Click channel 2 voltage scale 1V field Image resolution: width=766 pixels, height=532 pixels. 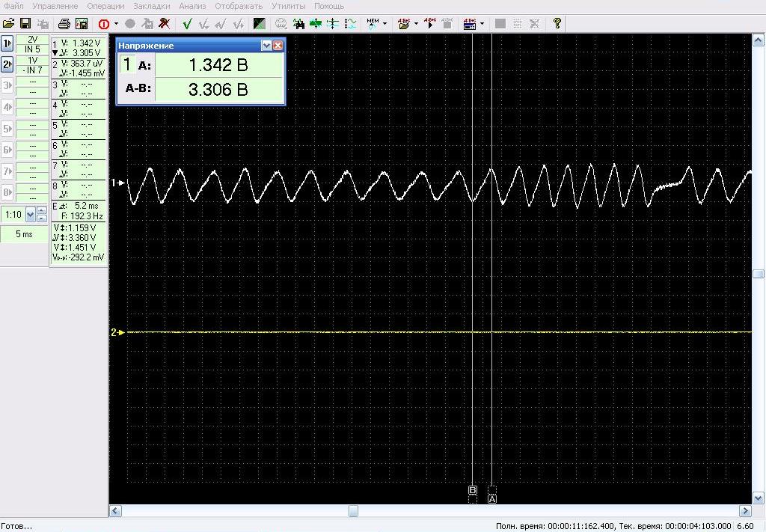click(32, 61)
